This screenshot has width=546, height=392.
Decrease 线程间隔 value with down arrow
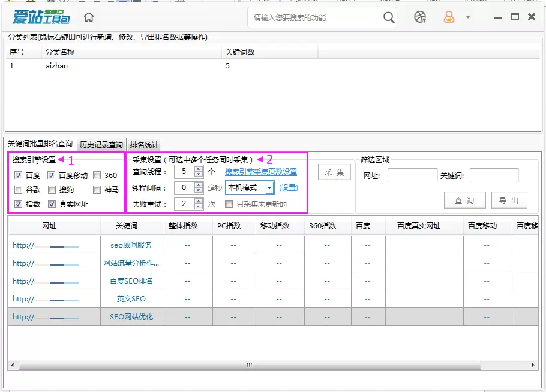199,190
